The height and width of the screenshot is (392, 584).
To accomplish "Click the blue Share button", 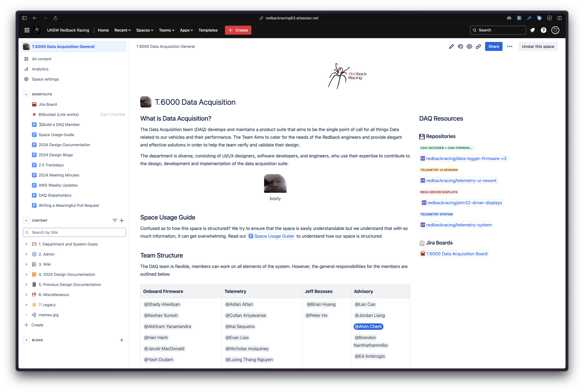I will (x=493, y=46).
